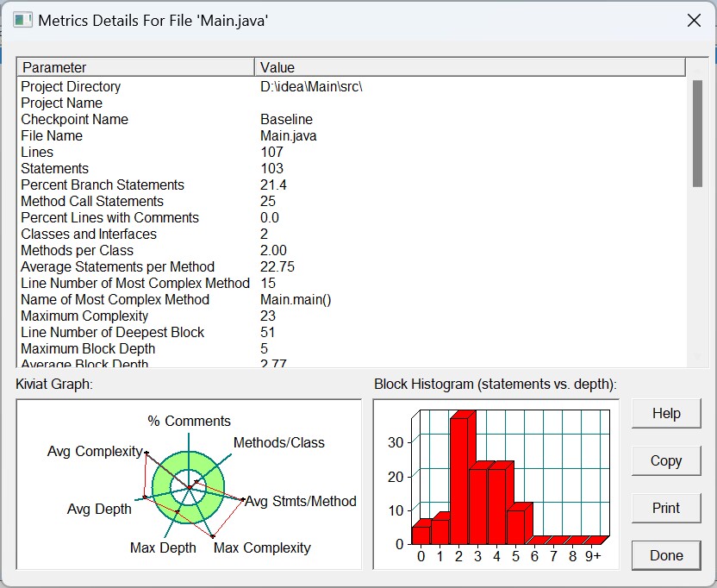Click the value 21.4
This screenshot has height=588, width=717.
(x=273, y=185)
